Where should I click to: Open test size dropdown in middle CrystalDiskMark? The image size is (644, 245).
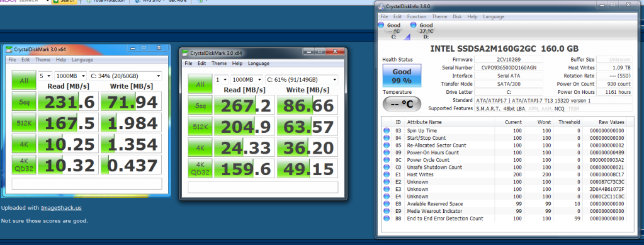[247, 80]
